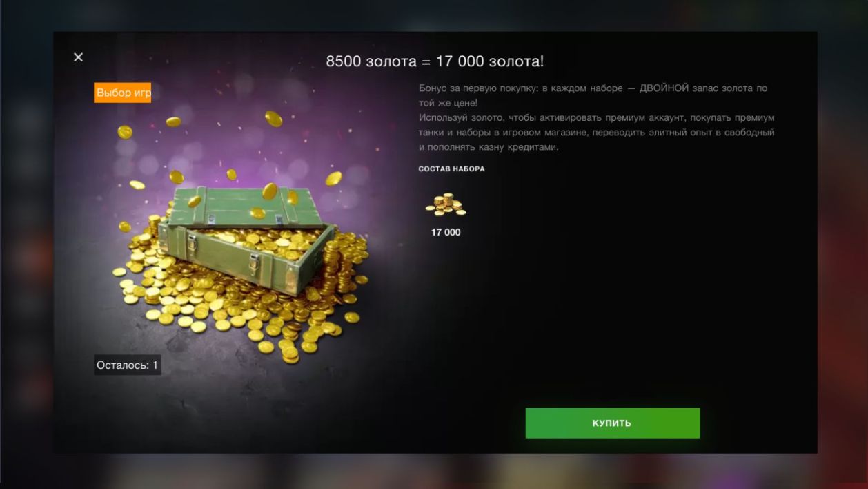Image resolution: width=868 pixels, height=489 pixels.
Task: Select the orange Выбор игр badge
Action: click(x=123, y=93)
